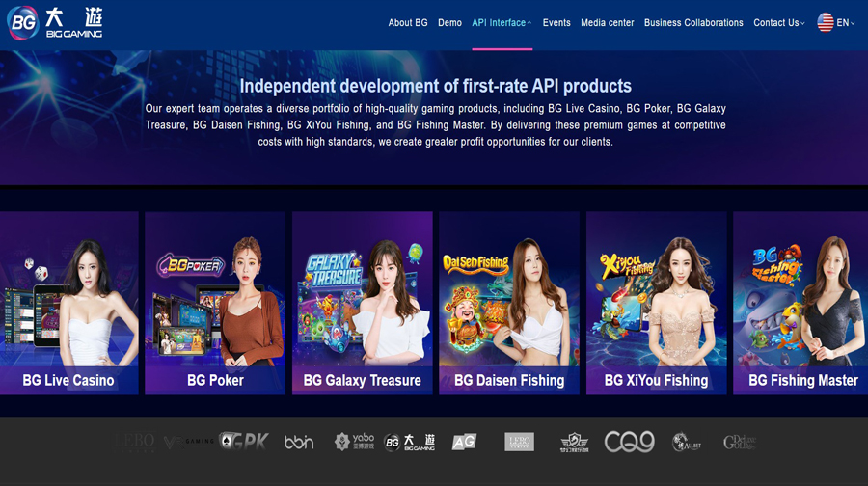Click the CQ9 partner logo
Viewport: 868px width, 486px height.
point(629,442)
